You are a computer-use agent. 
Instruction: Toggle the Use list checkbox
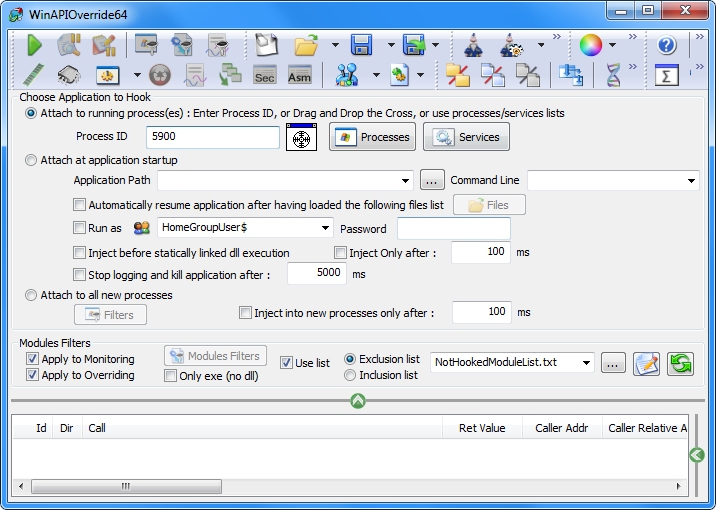click(286, 363)
